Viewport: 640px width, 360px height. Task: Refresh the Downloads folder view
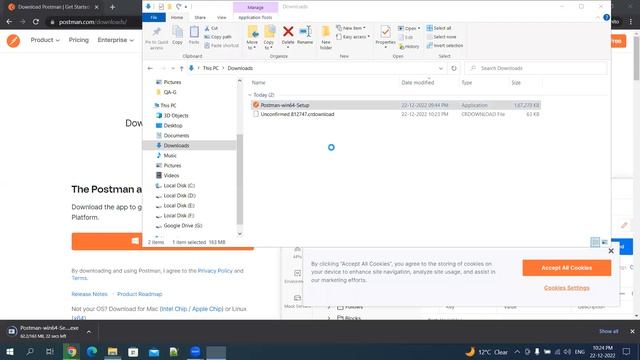[x=454, y=68]
